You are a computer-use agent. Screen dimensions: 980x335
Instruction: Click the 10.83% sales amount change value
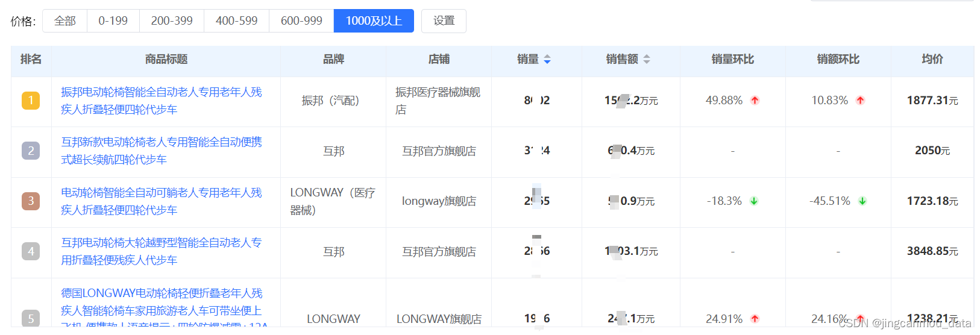click(829, 101)
